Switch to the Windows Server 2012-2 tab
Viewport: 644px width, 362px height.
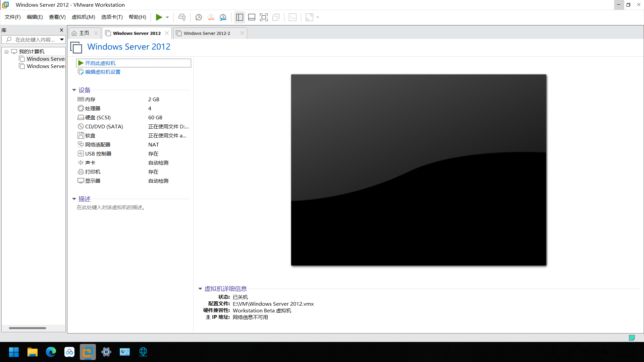[207, 33]
